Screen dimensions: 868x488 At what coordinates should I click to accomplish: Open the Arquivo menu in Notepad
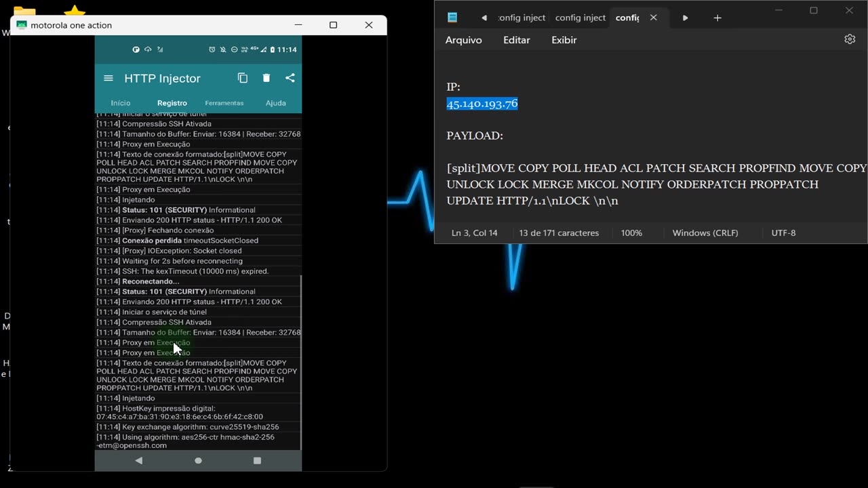click(x=464, y=40)
